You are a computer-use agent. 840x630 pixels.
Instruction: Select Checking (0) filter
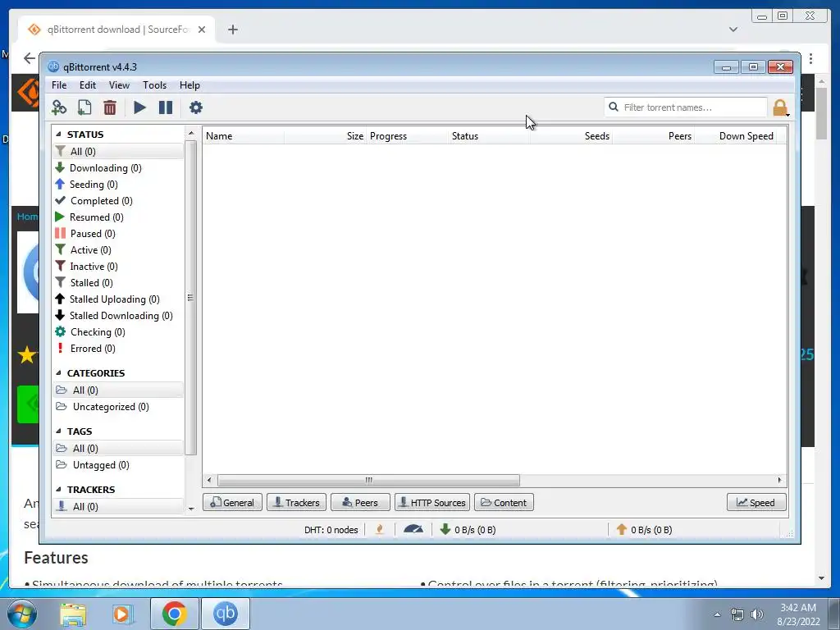tap(118, 332)
